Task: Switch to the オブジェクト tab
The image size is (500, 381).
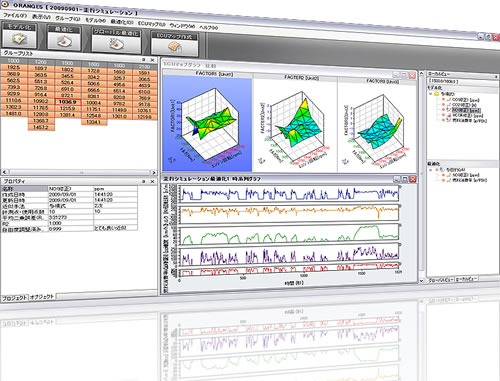Action: (x=42, y=296)
